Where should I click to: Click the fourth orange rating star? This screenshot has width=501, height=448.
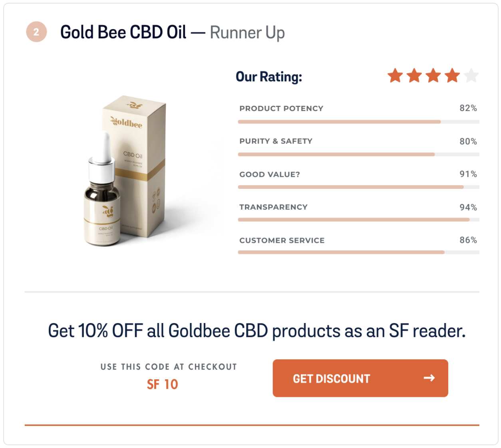tap(453, 75)
